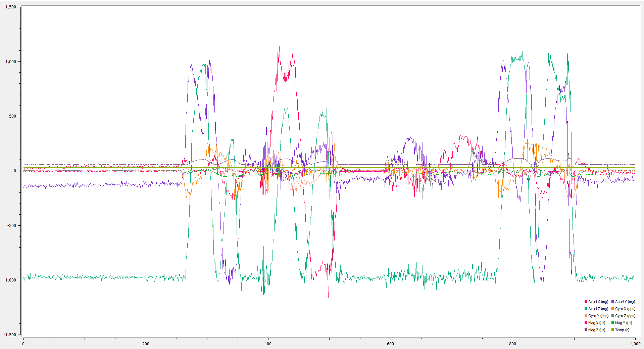Click the -1,500 label at the axis bottom
Viewport: 644px width, 349px height.
10,335
